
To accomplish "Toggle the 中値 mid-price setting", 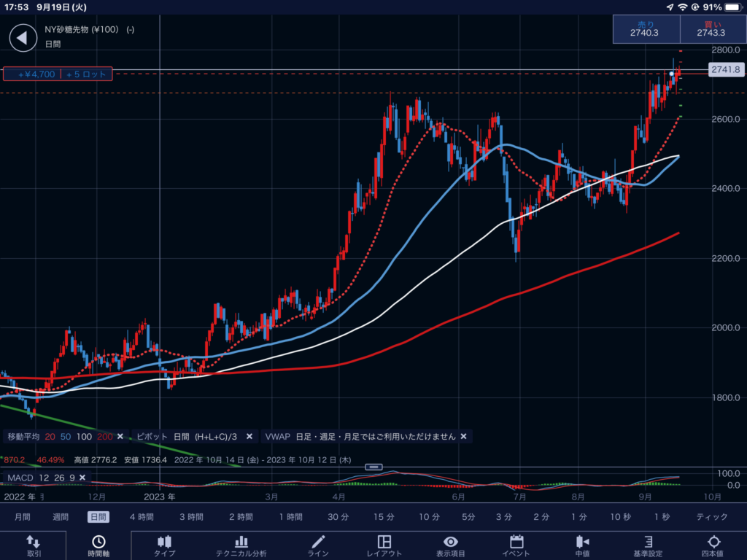I will (582, 545).
